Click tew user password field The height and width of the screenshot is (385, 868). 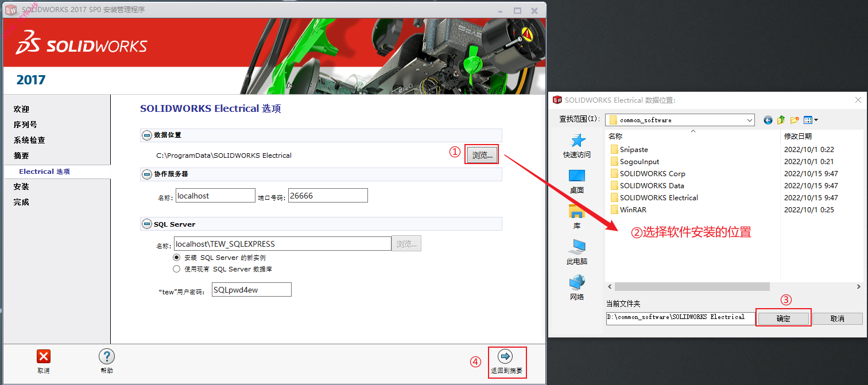[x=251, y=290]
